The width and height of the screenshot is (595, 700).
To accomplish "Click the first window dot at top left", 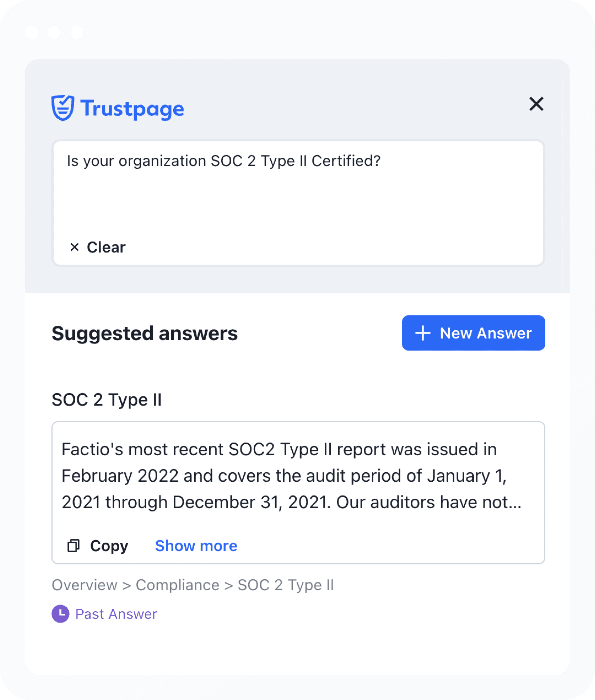I will pos(32,32).
